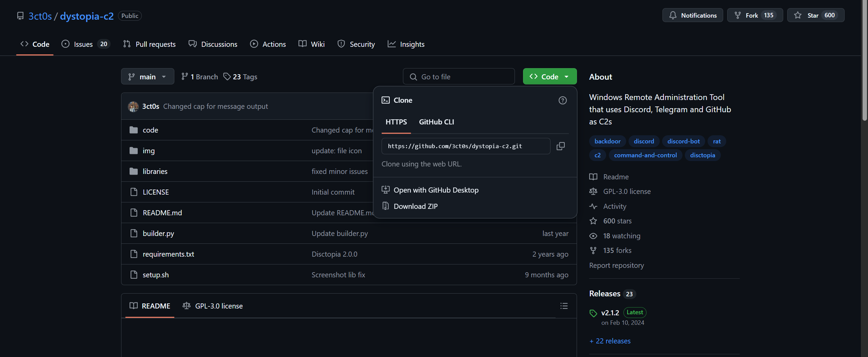Star the dystopia-c2 repository
868x357 pixels.
click(x=815, y=15)
